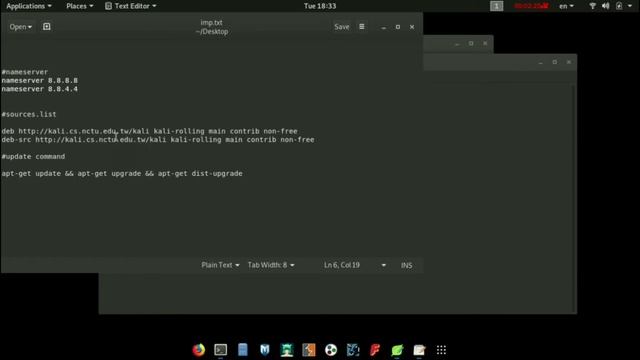The height and width of the screenshot is (360, 640).
Task: Click the red screen recording indicator
Action: point(531,6)
